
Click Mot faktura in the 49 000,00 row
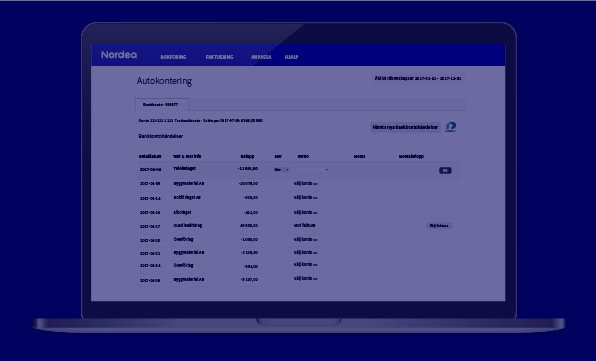[x=304, y=225]
